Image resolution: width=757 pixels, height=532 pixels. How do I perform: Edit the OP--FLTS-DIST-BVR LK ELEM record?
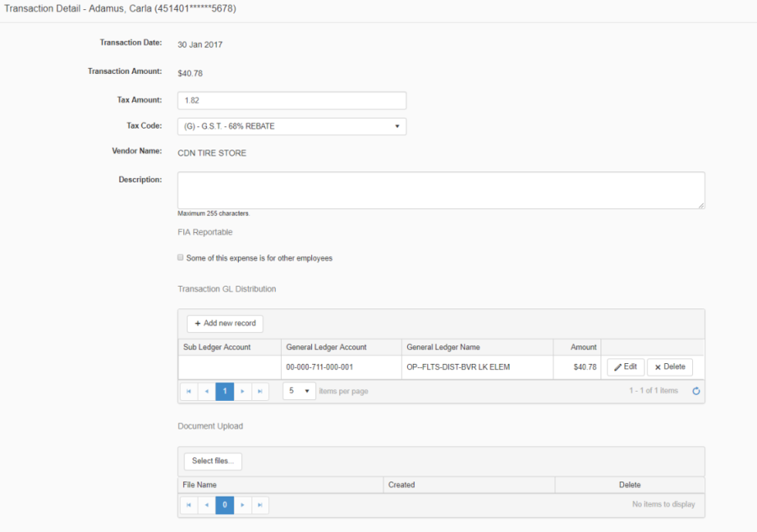click(625, 367)
